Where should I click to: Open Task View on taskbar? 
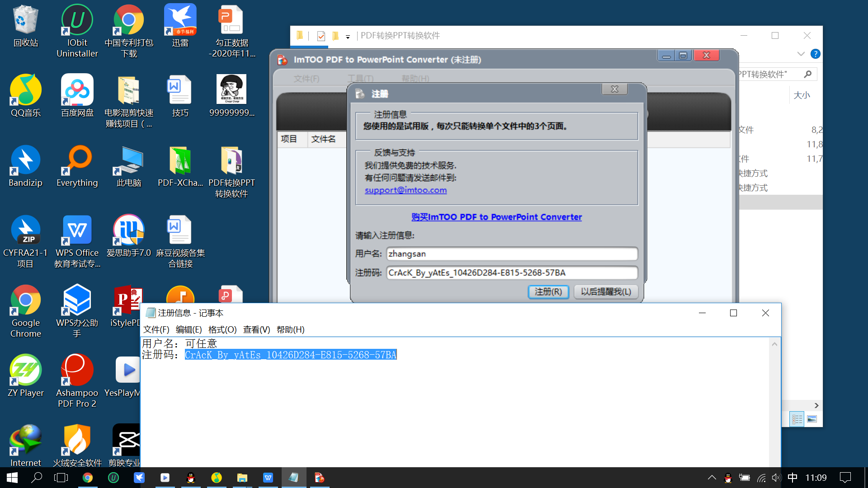point(61,478)
